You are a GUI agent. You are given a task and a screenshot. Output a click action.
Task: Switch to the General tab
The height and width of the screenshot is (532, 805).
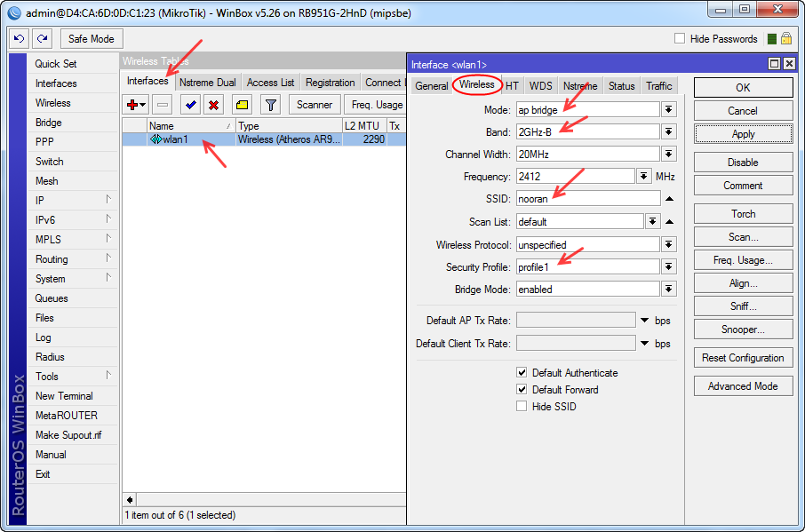[431, 85]
